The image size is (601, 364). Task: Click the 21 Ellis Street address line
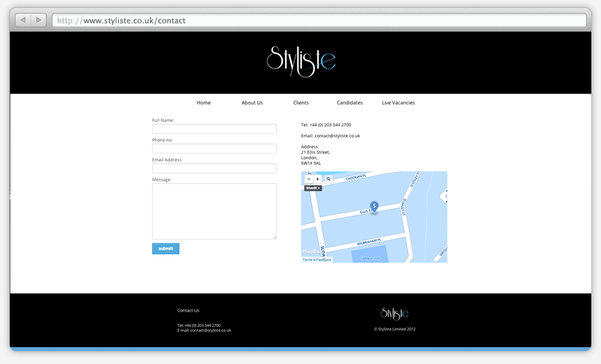[316, 152]
